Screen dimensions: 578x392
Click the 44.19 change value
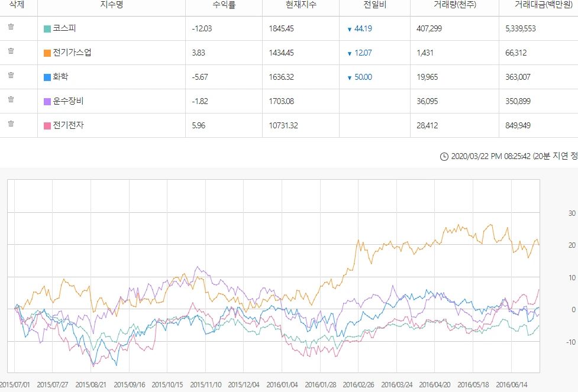point(363,29)
